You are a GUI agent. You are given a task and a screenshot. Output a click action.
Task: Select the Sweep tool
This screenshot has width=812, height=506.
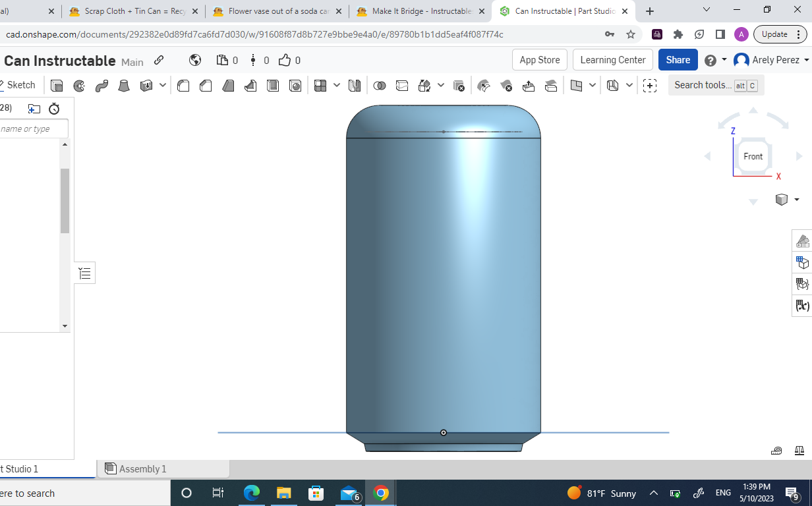pyautogui.click(x=100, y=85)
